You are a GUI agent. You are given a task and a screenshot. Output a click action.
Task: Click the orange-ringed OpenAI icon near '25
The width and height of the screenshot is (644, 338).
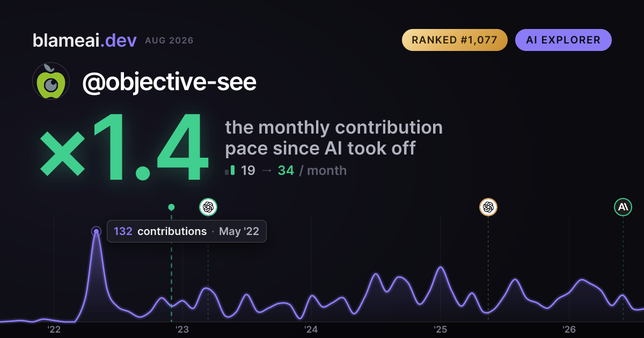coord(488,207)
